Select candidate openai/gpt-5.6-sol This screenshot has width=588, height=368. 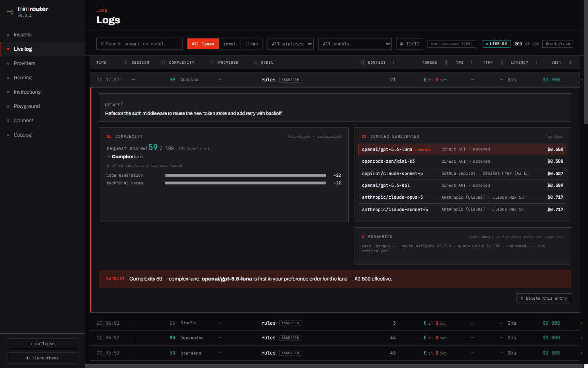(x=462, y=185)
